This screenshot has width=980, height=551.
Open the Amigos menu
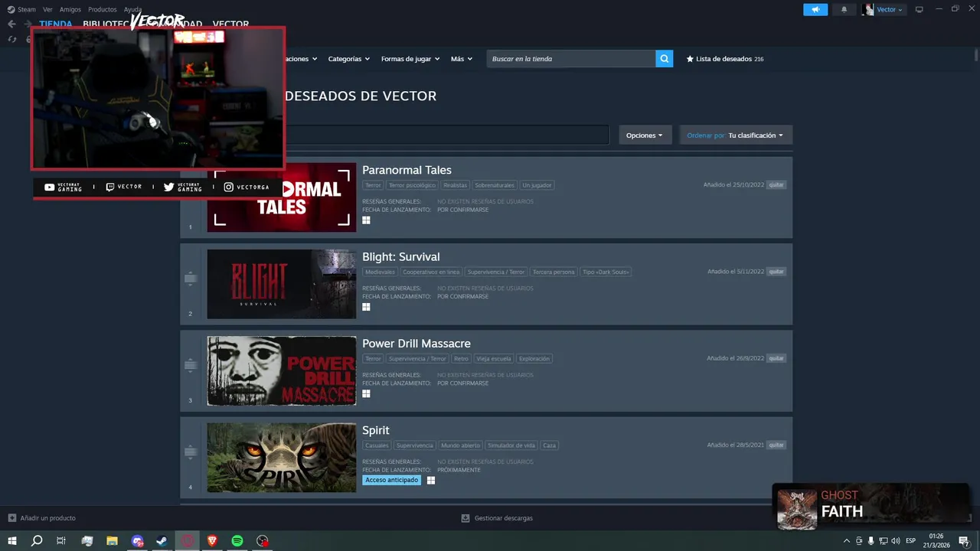pos(70,9)
